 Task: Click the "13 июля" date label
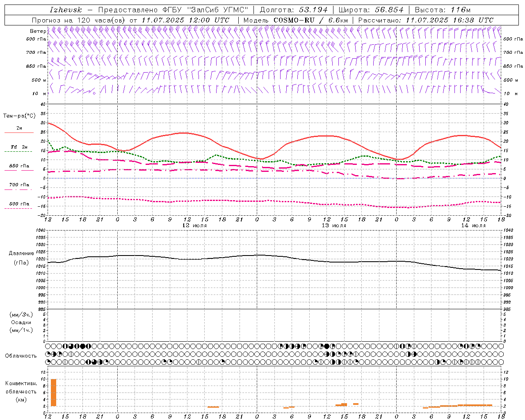tap(334, 226)
